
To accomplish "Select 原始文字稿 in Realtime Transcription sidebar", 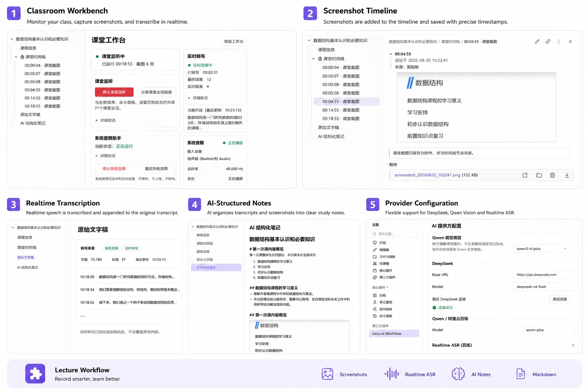I will 26,257.
